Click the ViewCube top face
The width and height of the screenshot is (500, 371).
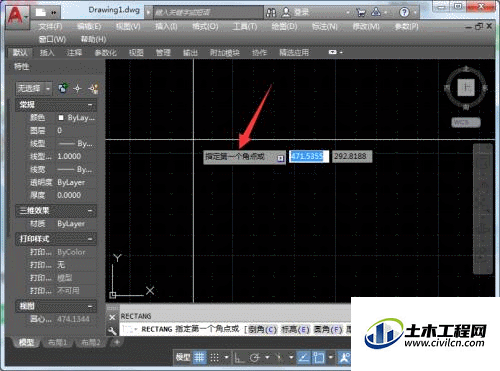click(466, 88)
